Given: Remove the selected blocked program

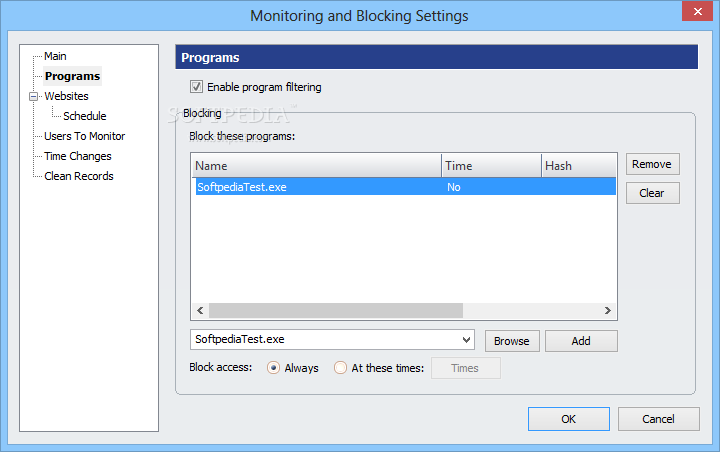Looking at the screenshot, I should coord(652,164).
